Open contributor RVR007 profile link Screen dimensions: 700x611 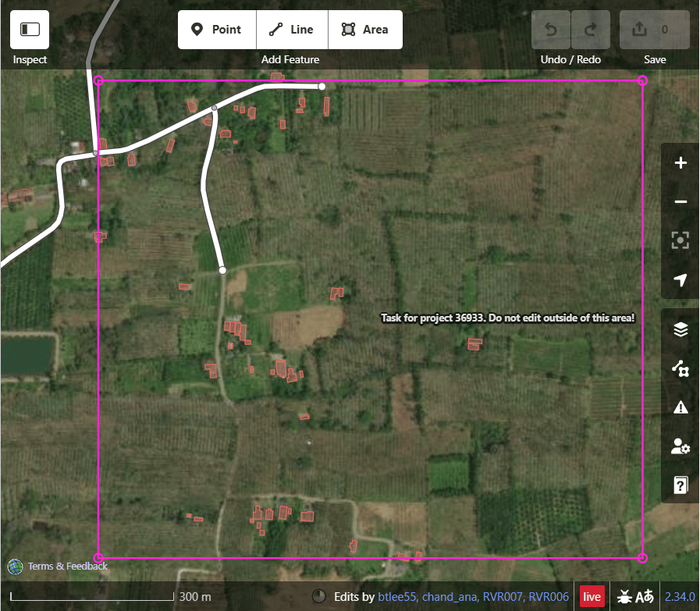pos(503,597)
